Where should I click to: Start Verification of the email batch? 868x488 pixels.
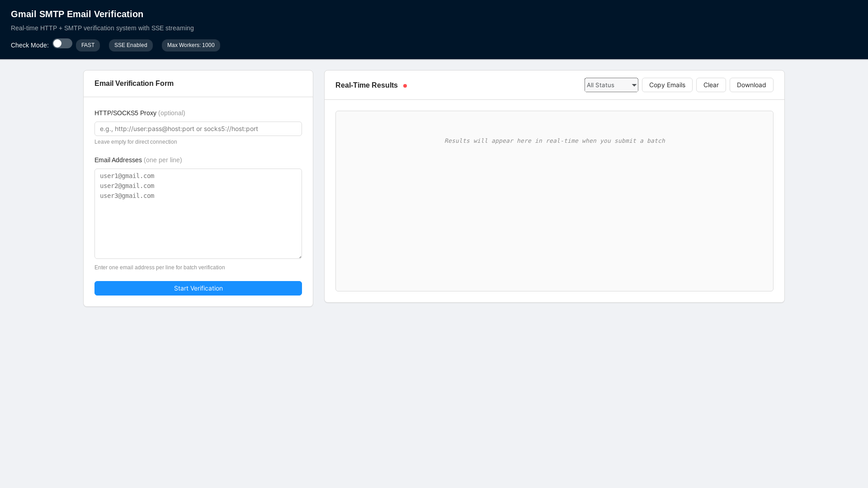pos(198,288)
